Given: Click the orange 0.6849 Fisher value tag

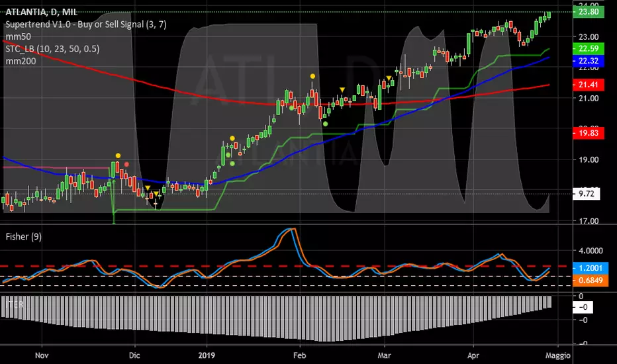Looking at the screenshot, I should pyautogui.click(x=591, y=280).
